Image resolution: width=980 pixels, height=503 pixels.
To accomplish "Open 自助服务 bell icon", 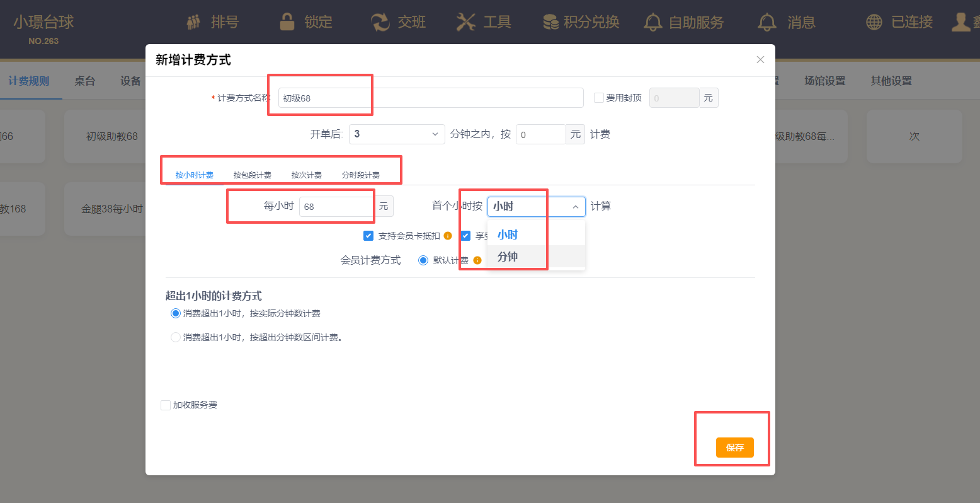I will (652, 23).
